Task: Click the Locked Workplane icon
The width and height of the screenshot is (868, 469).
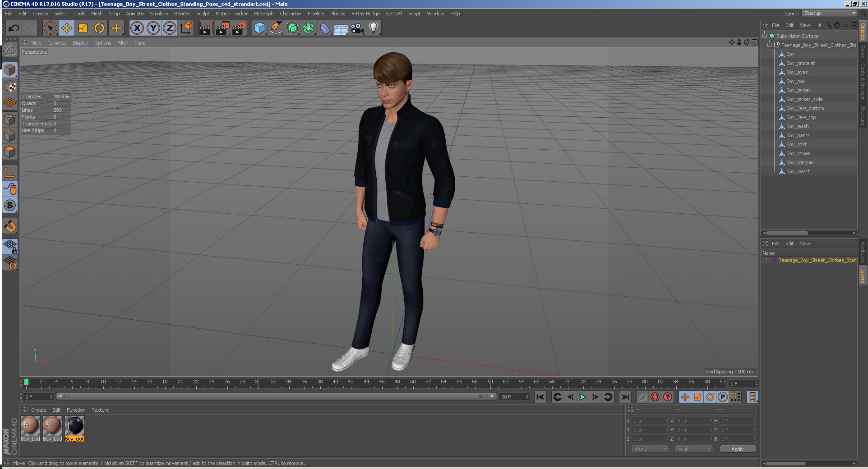Action: [10, 246]
